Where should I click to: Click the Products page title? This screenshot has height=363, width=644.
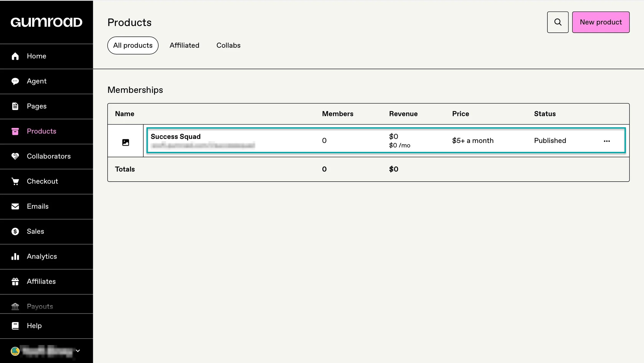pyautogui.click(x=130, y=22)
